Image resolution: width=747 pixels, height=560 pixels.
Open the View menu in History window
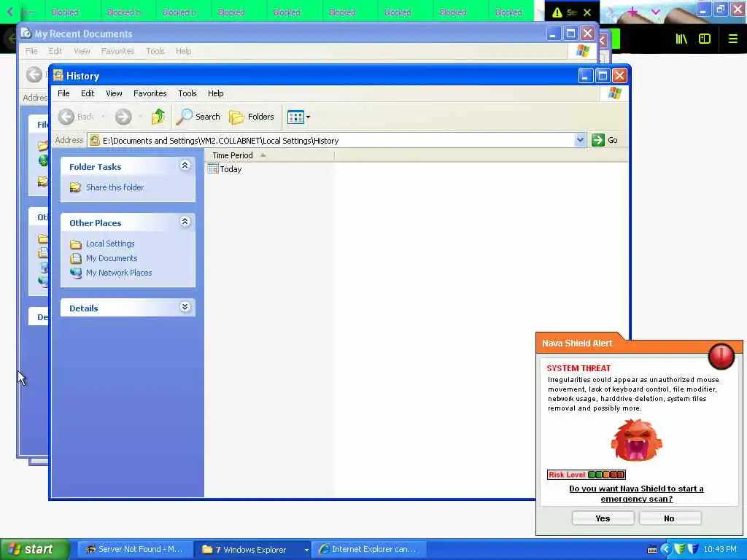[x=114, y=93]
